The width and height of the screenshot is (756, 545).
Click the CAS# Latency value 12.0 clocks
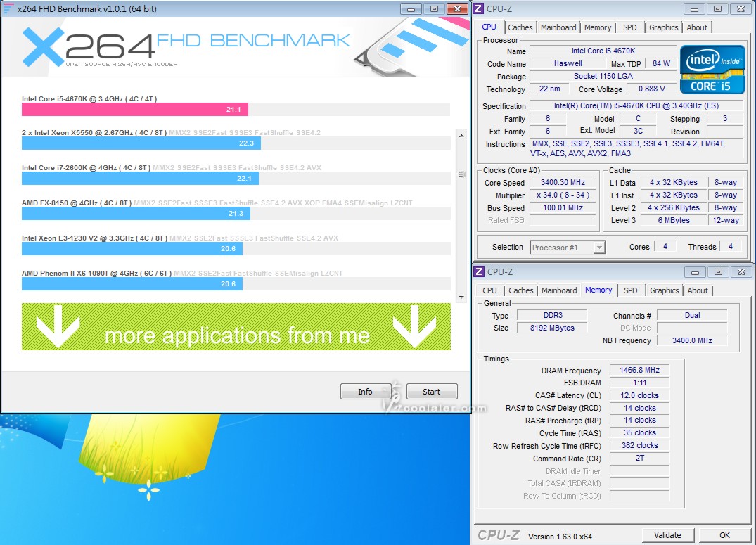(x=639, y=395)
